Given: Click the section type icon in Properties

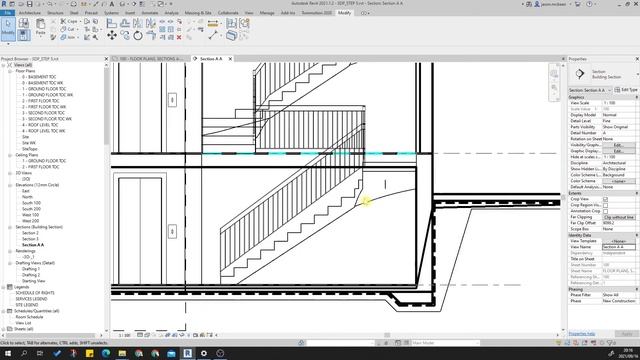Looking at the screenshot, I should pyautogui.click(x=580, y=74).
